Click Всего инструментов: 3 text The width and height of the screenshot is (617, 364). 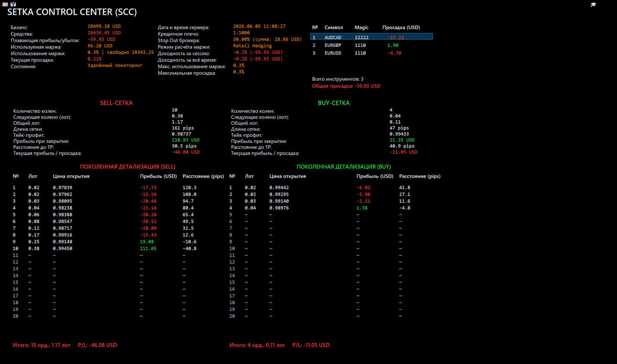pyautogui.click(x=338, y=79)
